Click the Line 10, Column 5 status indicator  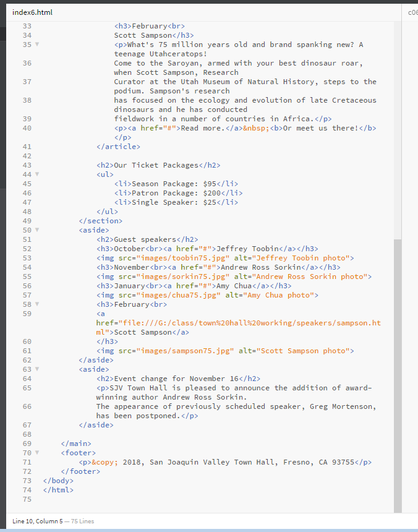click(38, 521)
